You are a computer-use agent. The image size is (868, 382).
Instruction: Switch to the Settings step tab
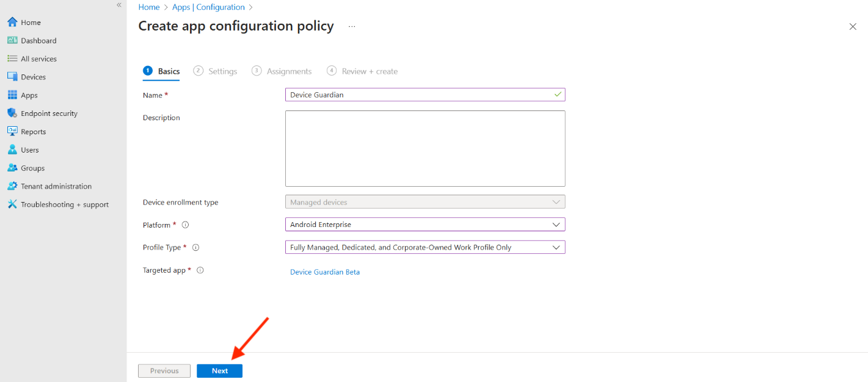click(x=216, y=71)
